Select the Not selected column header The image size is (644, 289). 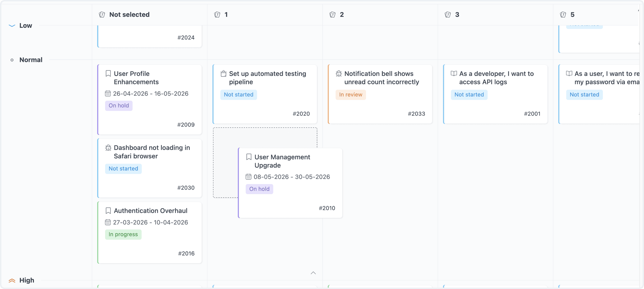129,14
